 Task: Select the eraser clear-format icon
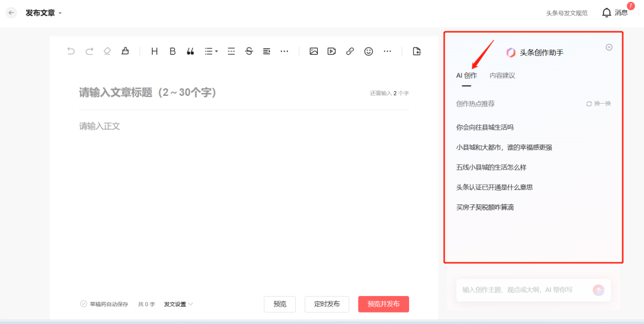click(x=107, y=51)
